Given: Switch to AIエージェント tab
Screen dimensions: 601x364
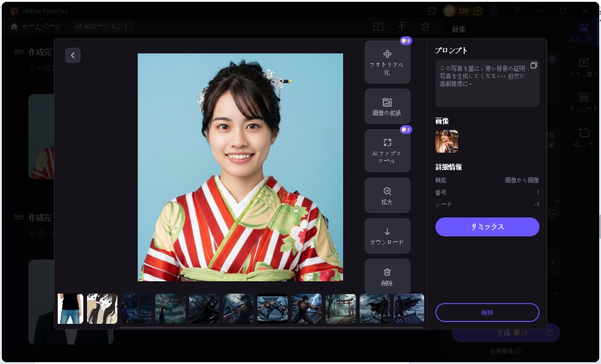Looking at the screenshot, I should click(102, 27).
